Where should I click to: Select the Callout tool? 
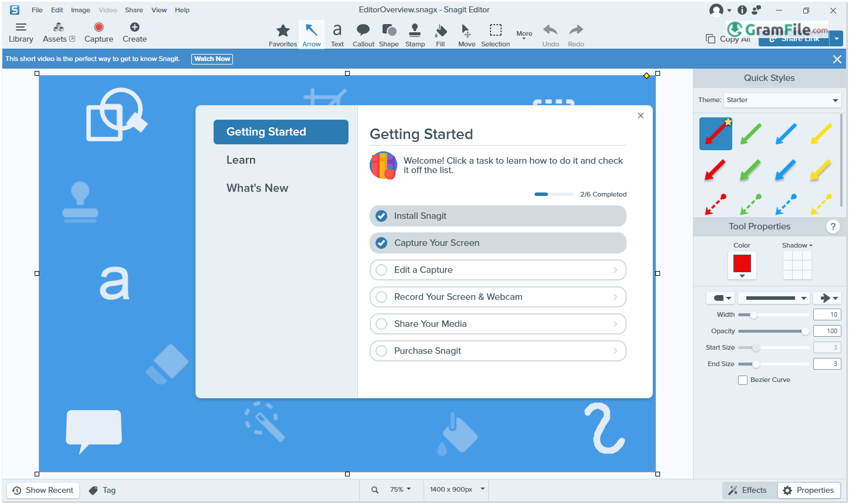pyautogui.click(x=363, y=35)
